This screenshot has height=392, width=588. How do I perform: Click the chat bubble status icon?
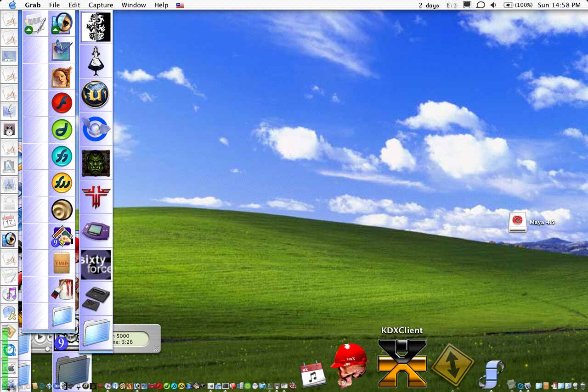pyautogui.click(x=480, y=5)
